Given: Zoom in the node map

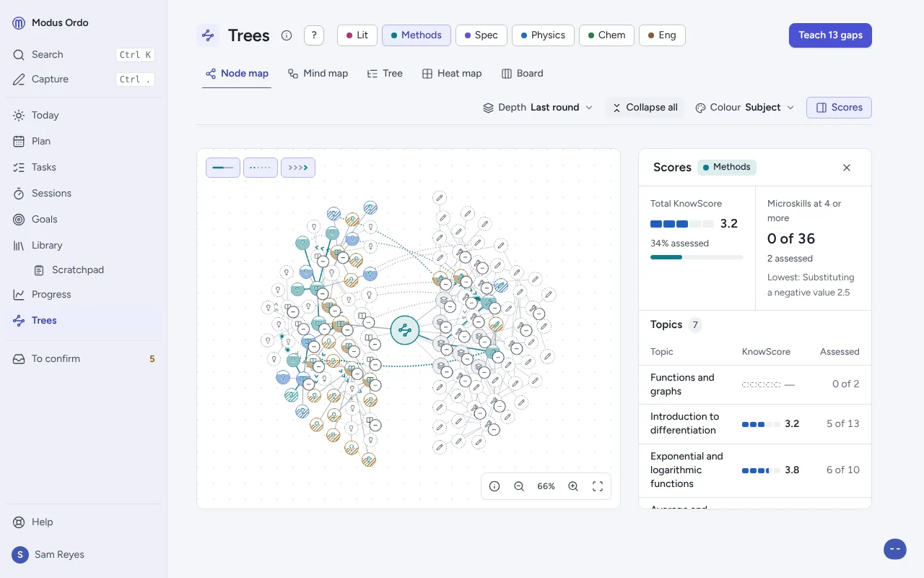Looking at the screenshot, I should tap(573, 486).
